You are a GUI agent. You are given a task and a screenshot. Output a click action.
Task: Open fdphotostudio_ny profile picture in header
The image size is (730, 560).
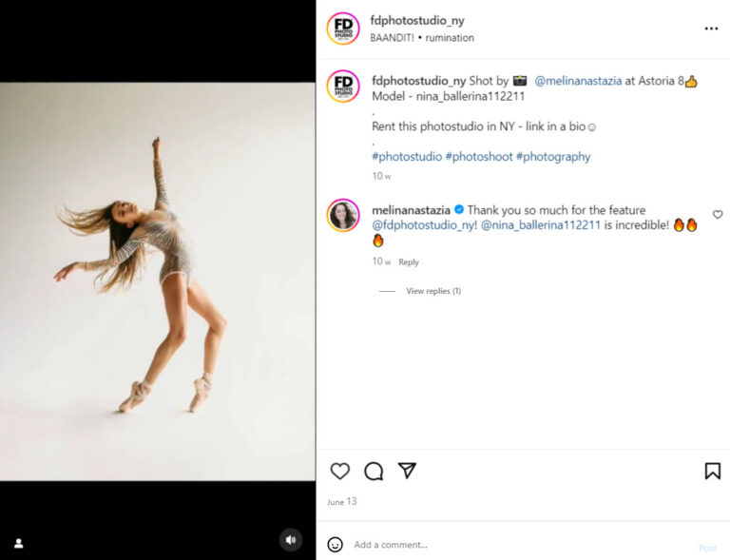[x=343, y=29]
